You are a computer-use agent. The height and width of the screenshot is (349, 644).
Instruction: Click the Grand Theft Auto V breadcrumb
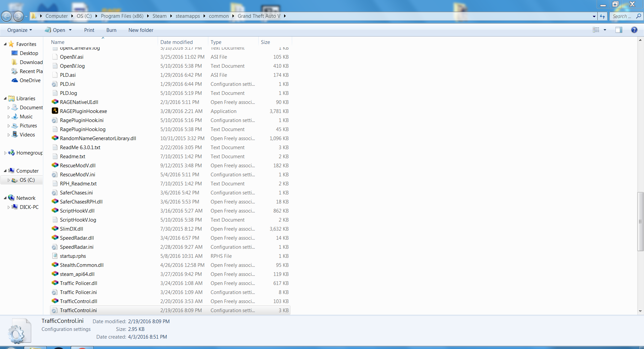pyautogui.click(x=259, y=16)
